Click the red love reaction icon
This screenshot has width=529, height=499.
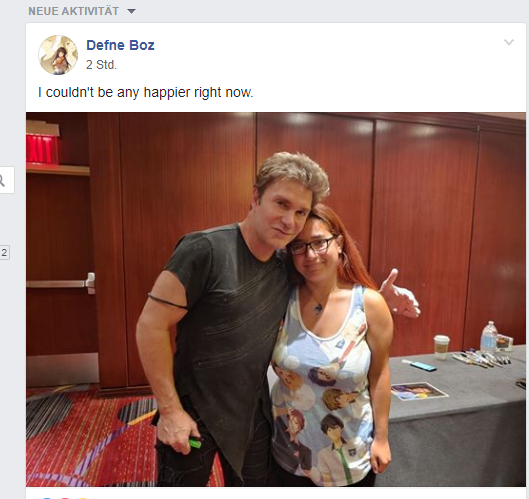pos(65,498)
